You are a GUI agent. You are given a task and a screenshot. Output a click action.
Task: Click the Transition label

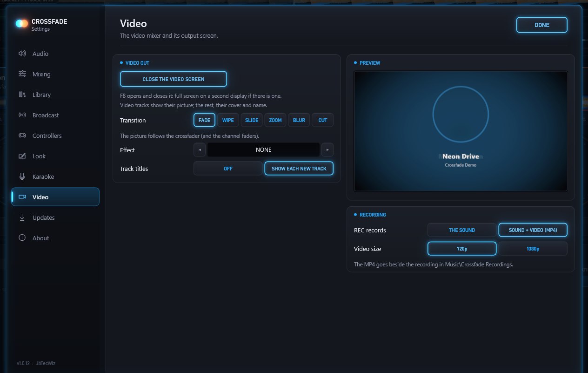coord(133,120)
